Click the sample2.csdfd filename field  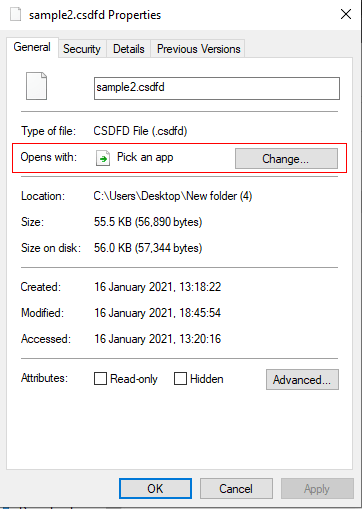(217, 88)
